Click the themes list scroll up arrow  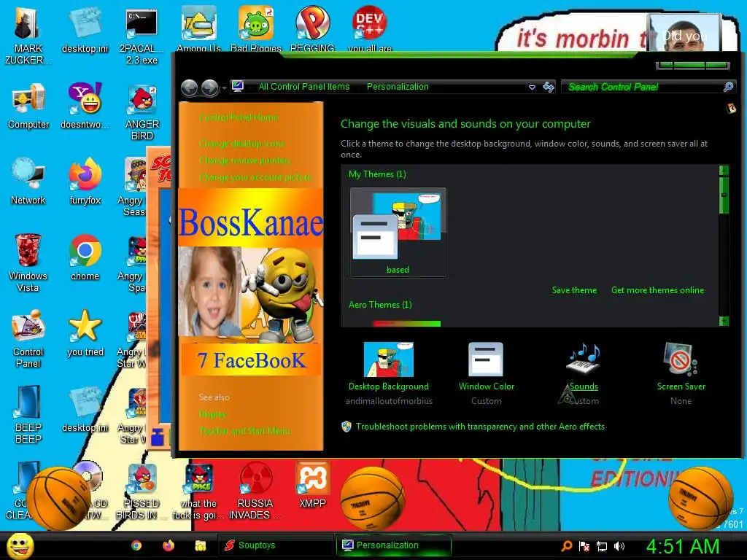pos(724,171)
